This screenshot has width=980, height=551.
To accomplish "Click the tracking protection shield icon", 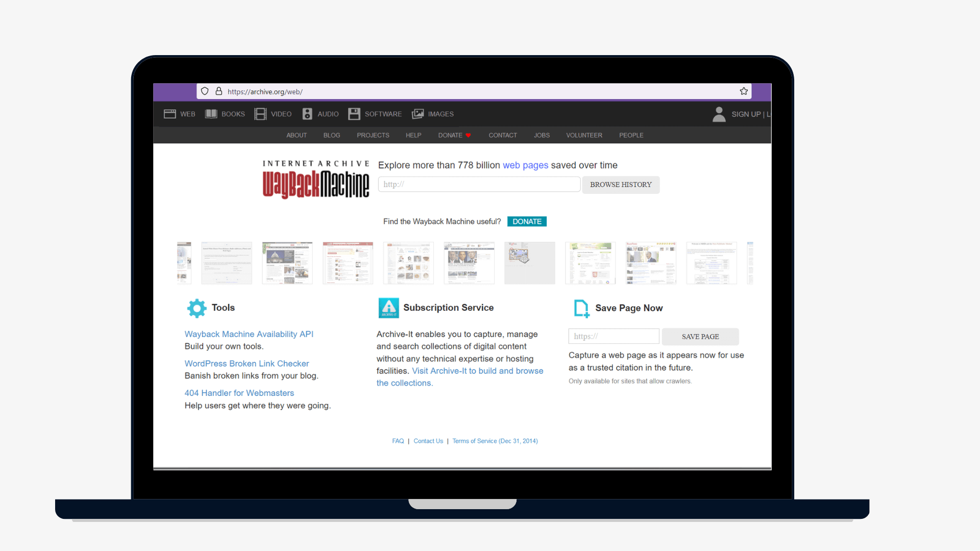I will (205, 91).
